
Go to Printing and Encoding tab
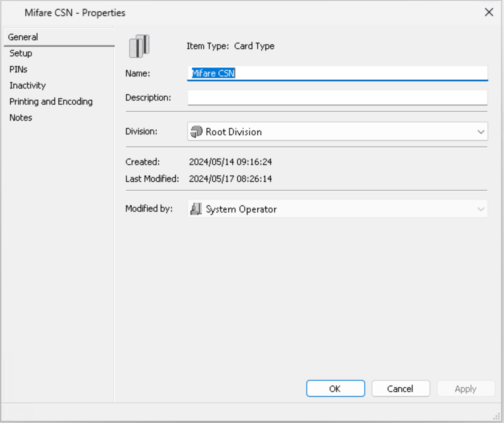[51, 101]
